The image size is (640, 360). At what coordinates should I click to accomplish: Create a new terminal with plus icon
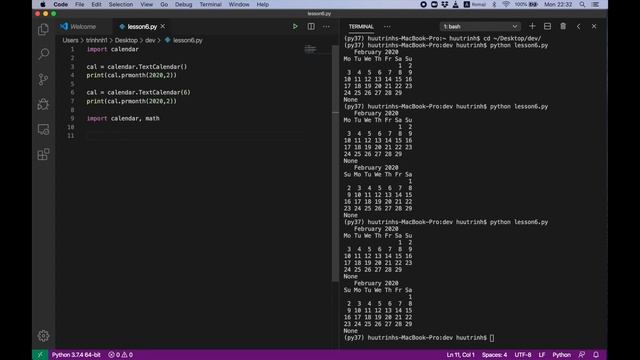(x=532, y=26)
